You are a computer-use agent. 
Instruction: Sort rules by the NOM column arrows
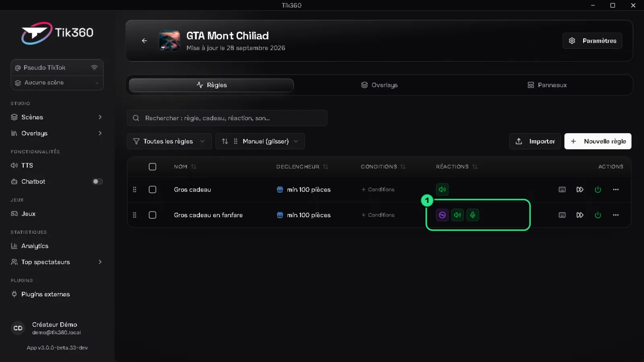pyautogui.click(x=194, y=167)
